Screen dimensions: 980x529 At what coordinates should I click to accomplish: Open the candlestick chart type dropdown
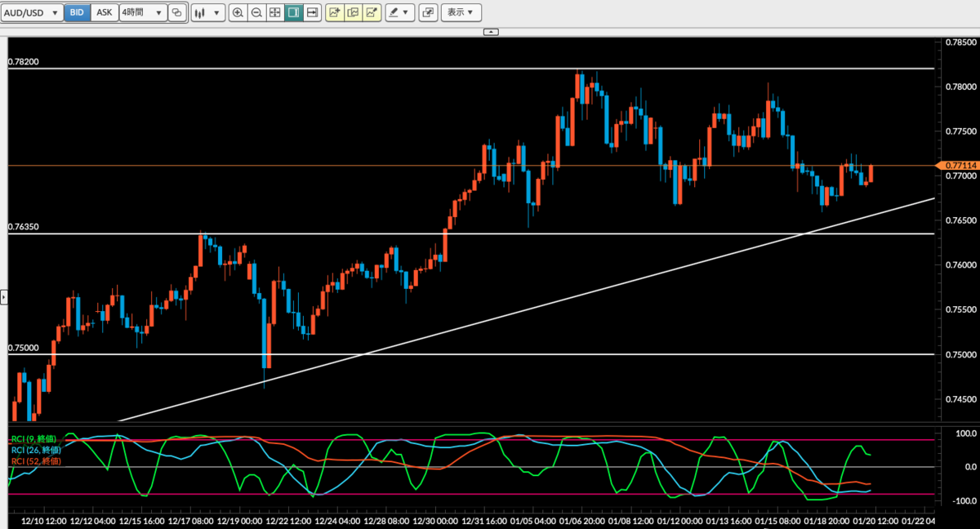208,12
